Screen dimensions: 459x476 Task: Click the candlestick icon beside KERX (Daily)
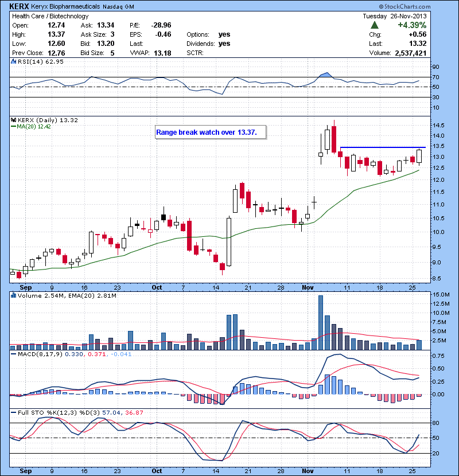13,120
